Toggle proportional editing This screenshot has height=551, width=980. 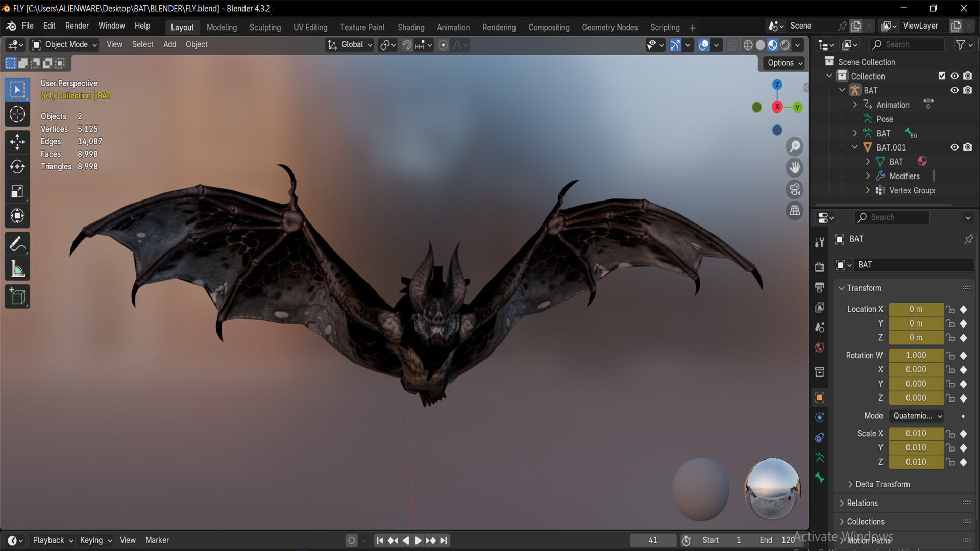(443, 45)
